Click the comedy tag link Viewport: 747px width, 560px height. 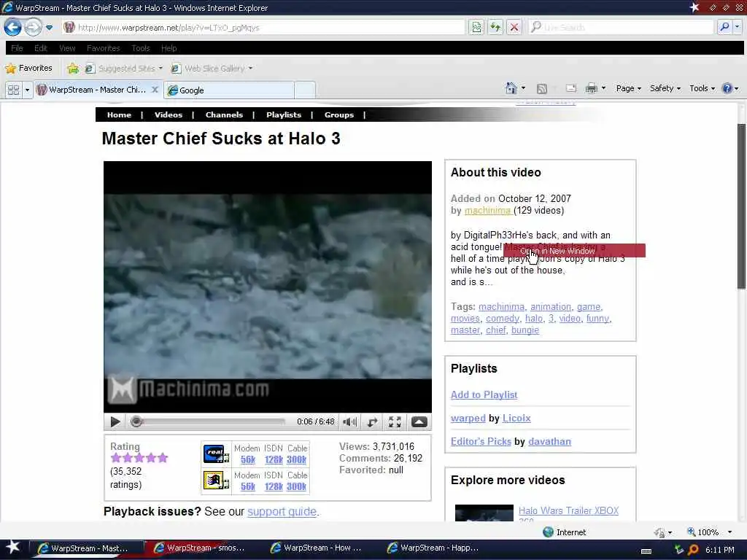tap(502, 318)
